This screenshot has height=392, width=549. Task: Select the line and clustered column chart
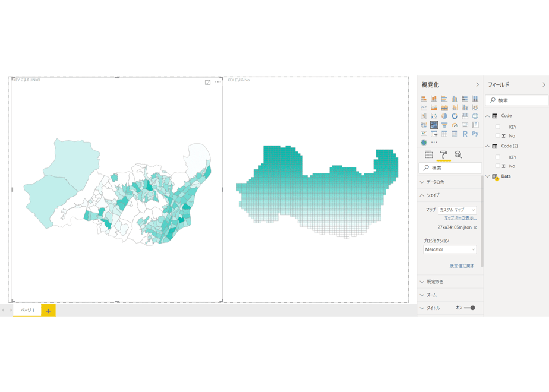point(465,107)
